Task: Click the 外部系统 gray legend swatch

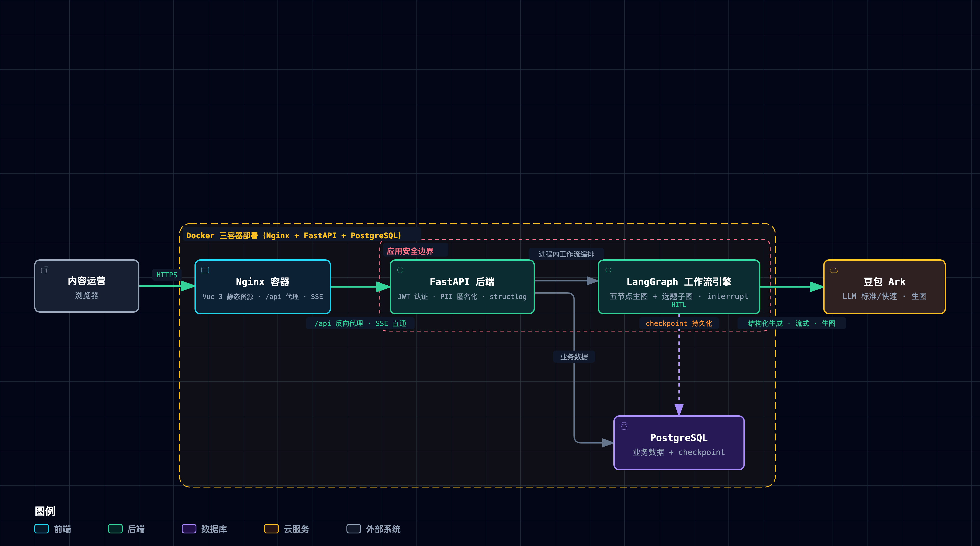Action: pos(354,529)
